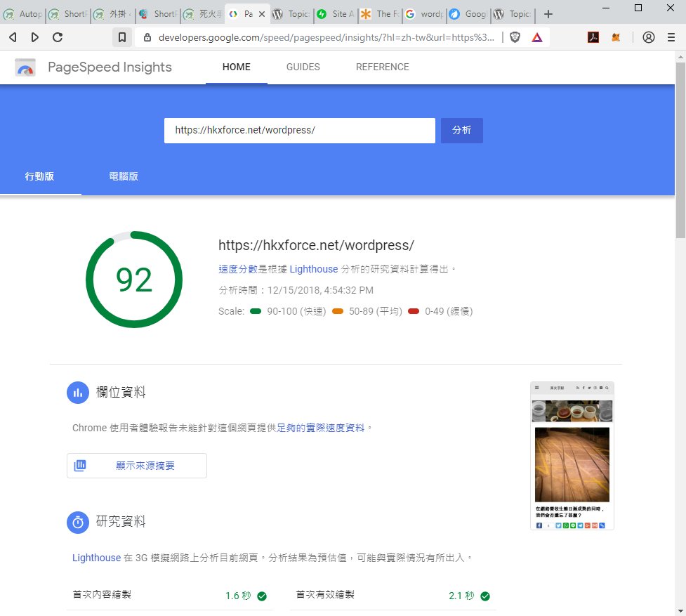This screenshot has width=686, height=616.
Task: Click the vertical page scrollbar thumb
Action: click(680, 150)
